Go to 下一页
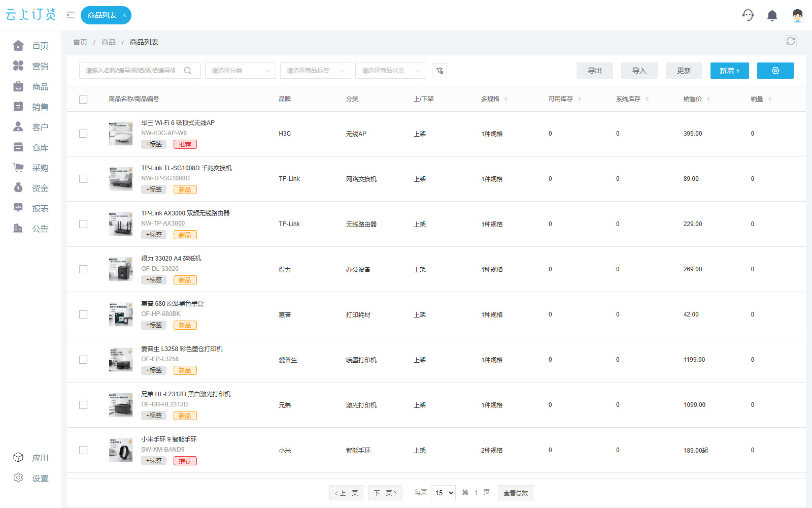 [385, 493]
